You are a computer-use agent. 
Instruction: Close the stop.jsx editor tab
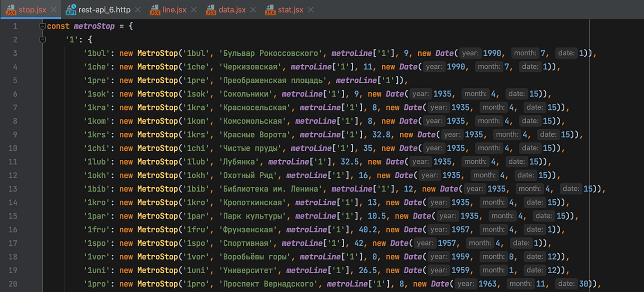pos(53,10)
